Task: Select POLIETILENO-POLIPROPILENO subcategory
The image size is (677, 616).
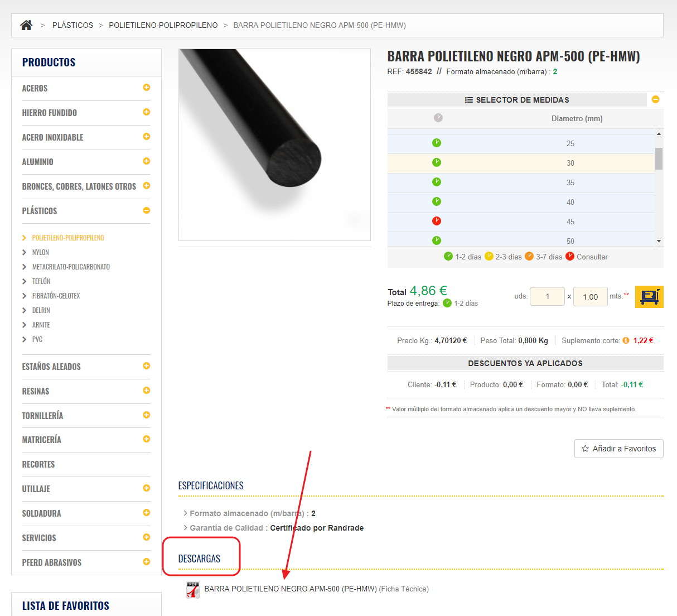Action: coord(68,238)
